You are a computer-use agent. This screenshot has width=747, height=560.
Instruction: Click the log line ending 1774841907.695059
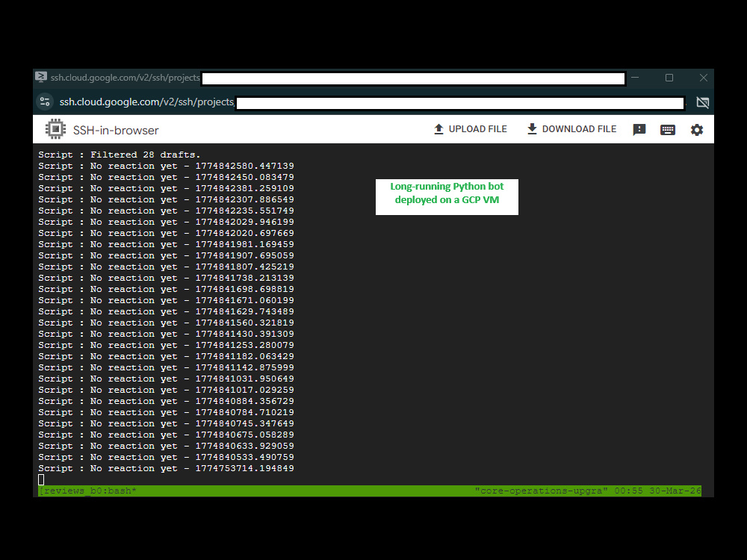[167, 255]
